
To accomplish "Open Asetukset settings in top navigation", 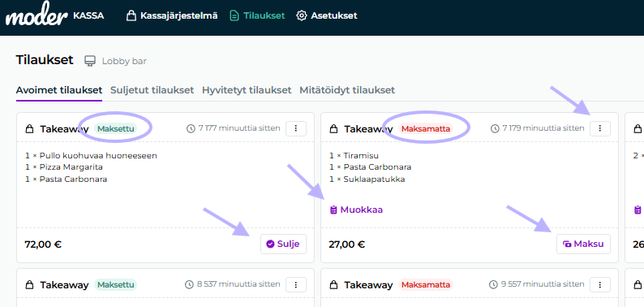I will click(327, 16).
